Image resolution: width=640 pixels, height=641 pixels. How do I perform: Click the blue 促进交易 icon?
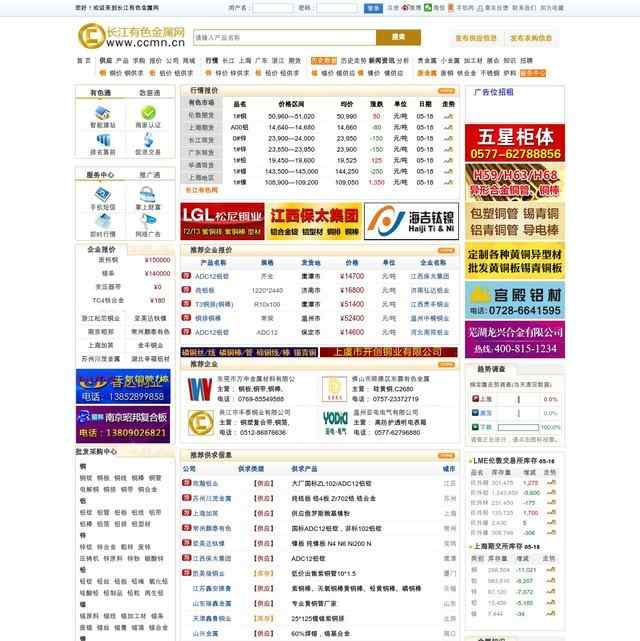(x=148, y=140)
